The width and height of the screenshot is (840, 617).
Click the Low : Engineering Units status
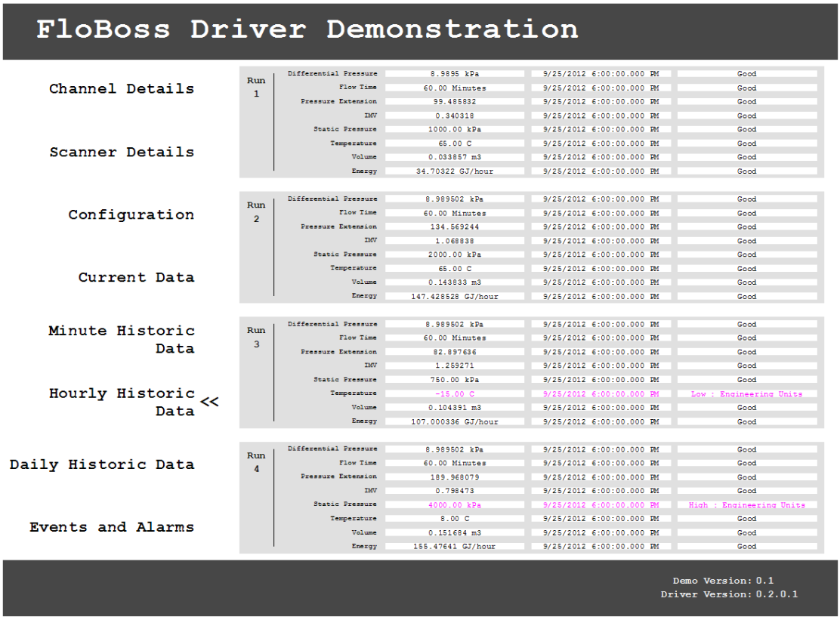pos(747,394)
